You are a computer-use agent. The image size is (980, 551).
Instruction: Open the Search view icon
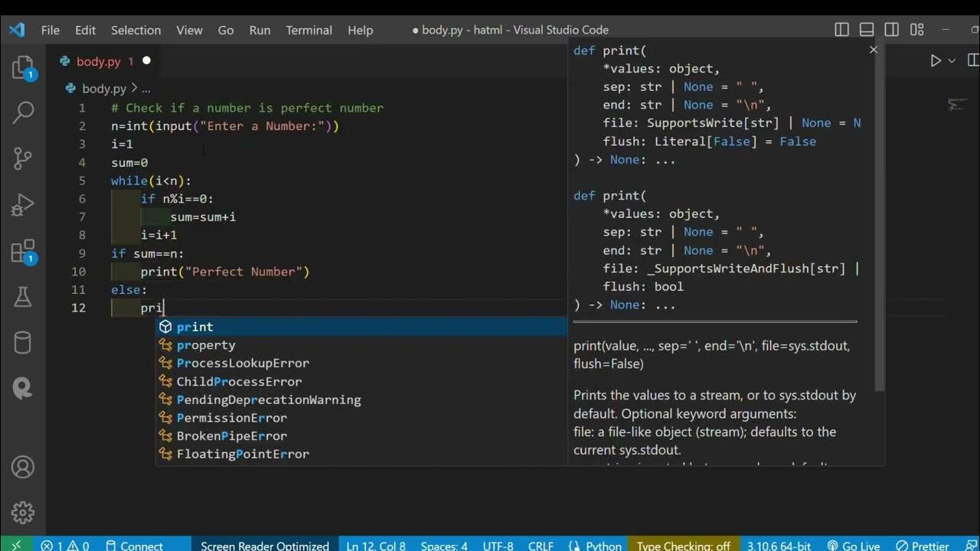click(x=23, y=112)
